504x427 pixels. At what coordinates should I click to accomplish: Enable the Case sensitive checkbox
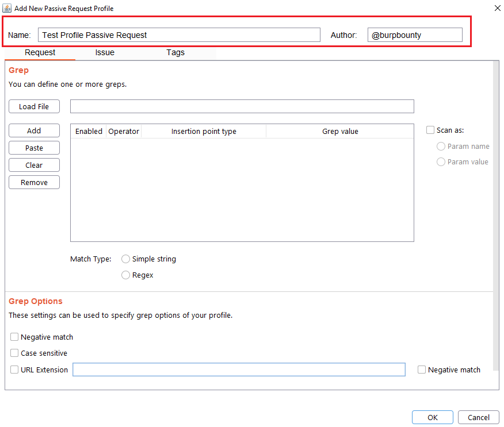14,353
